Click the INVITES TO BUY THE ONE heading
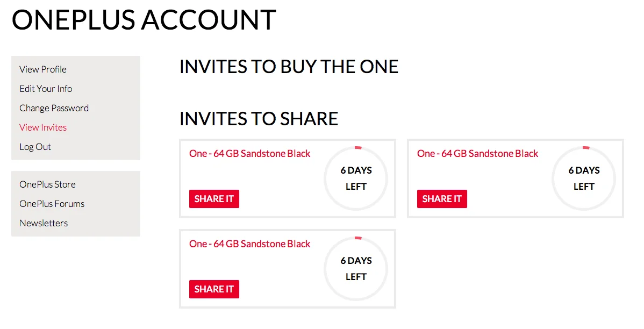The image size is (644, 329). [289, 67]
